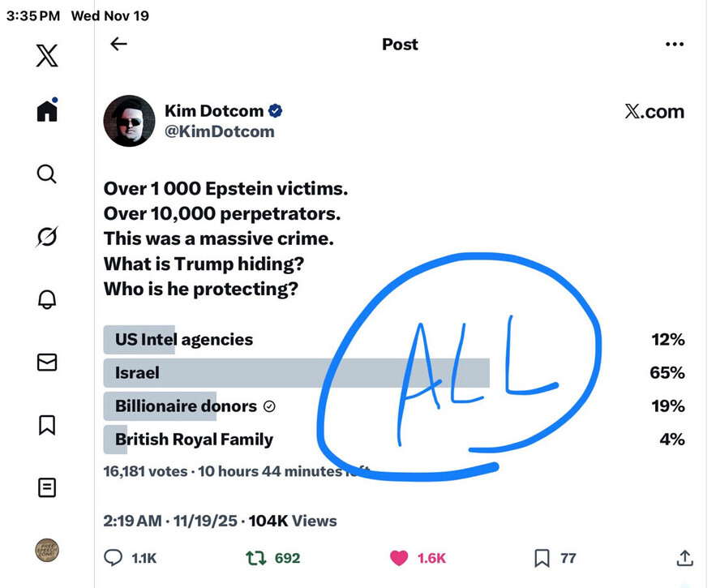Click the X logo in the sidebar
The height and width of the screenshot is (588, 716).
click(47, 56)
